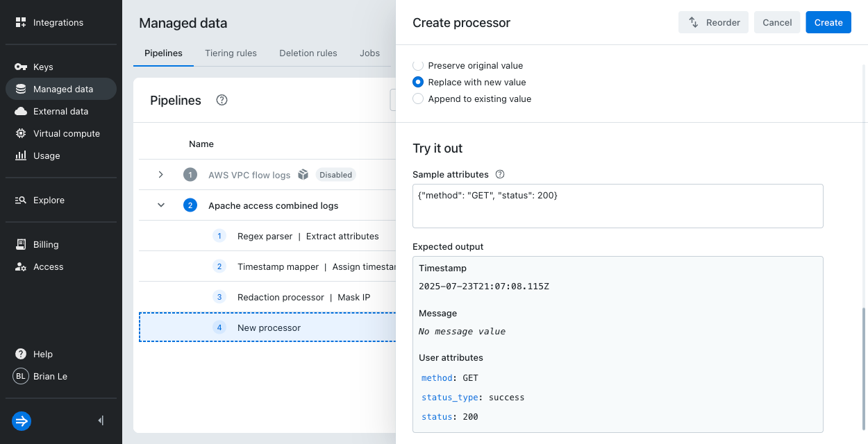The image size is (868, 444).
Task: Click pipeline number 2 badge
Action: pos(190,205)
